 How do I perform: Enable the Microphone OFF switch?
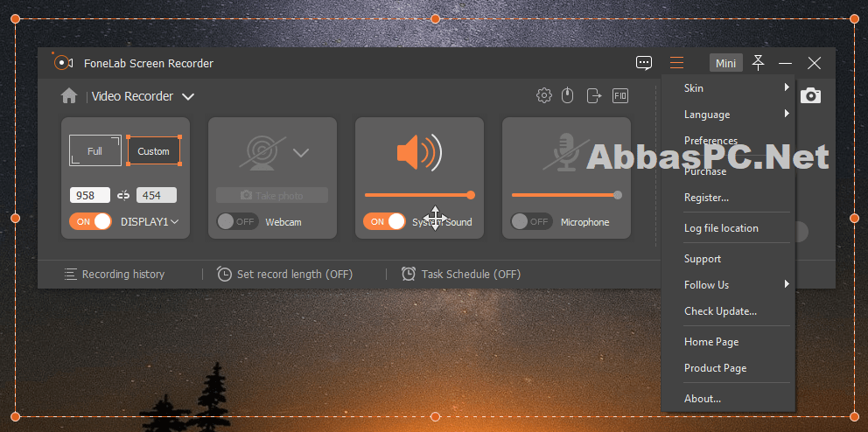[531, 222]
